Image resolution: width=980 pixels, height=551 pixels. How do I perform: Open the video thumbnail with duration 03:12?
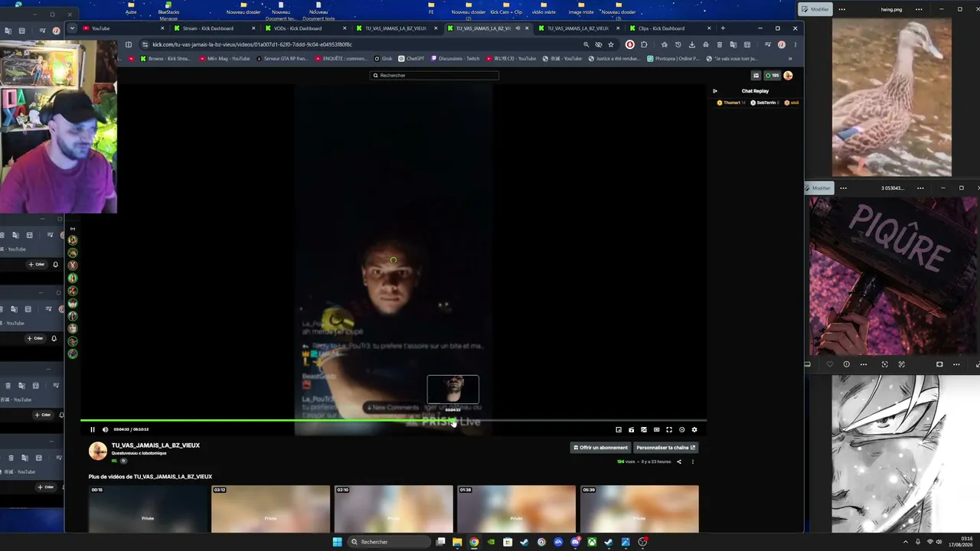click(270, 509)
